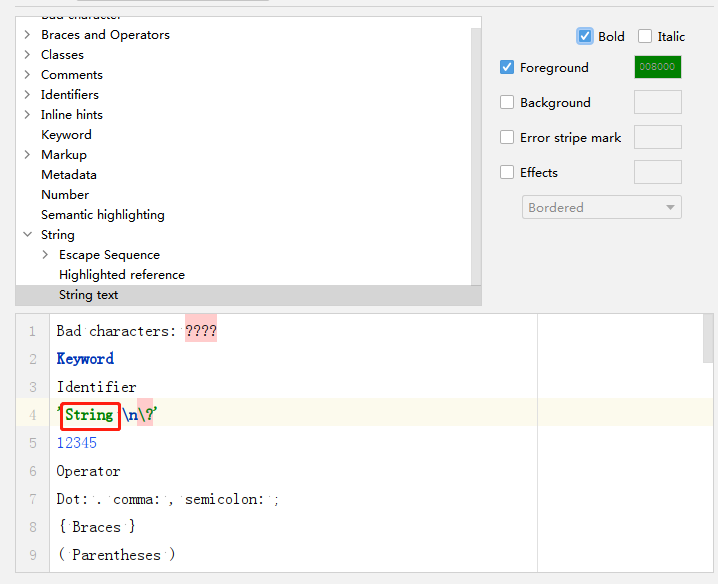
Task: Select the String text item
Action: [88, 295]
